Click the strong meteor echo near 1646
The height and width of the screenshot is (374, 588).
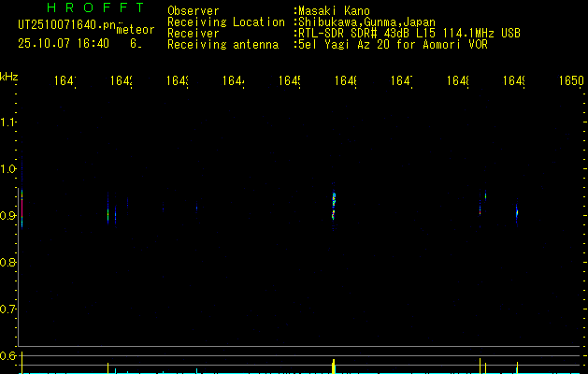coord(334,206)
